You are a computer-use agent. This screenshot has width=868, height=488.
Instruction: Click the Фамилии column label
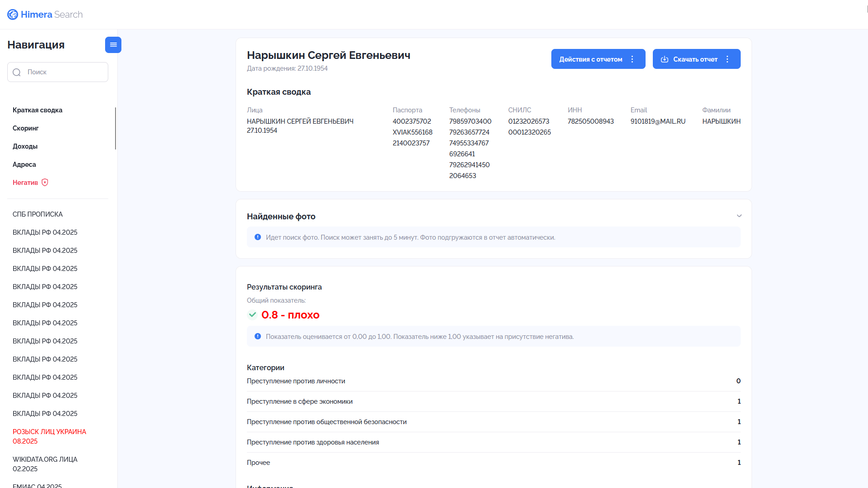716,110
